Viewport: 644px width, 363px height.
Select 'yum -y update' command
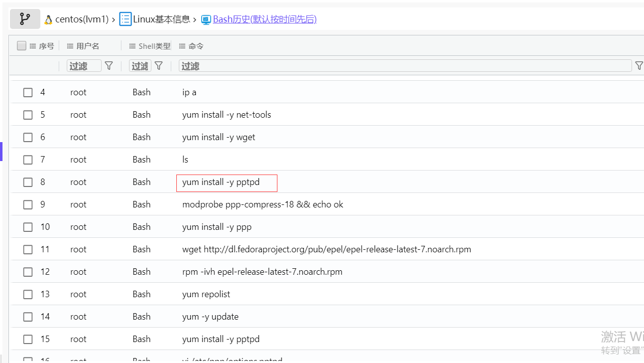pos(211,317)
